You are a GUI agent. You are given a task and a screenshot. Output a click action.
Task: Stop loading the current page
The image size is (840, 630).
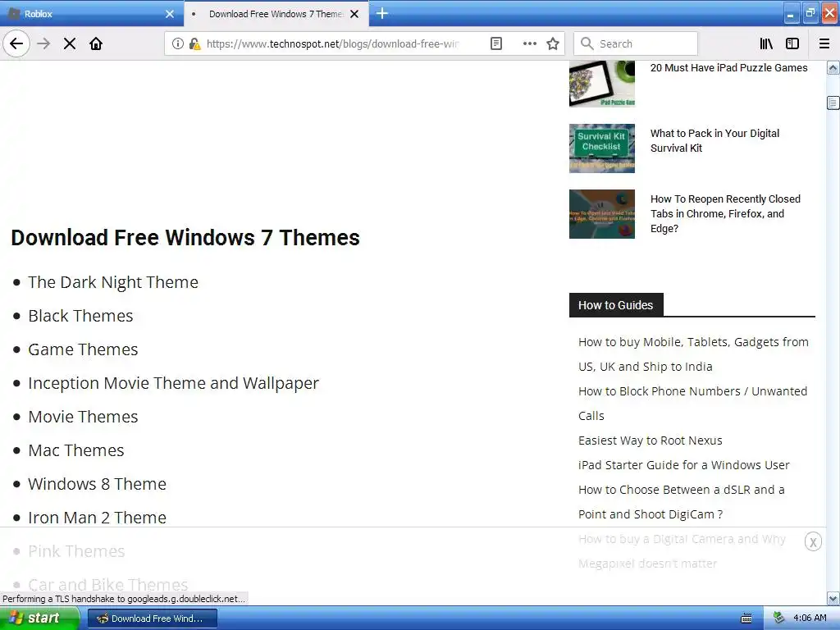tap(70, 43)
